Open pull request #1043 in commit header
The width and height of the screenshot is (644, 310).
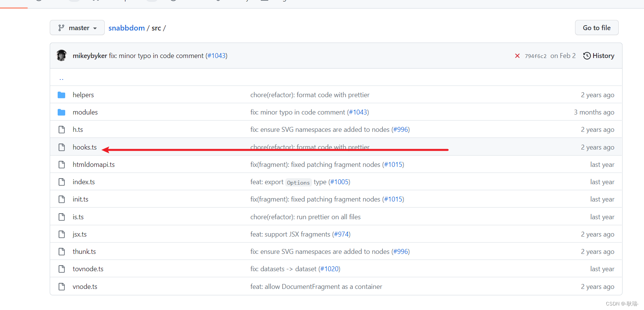(217, 56)
